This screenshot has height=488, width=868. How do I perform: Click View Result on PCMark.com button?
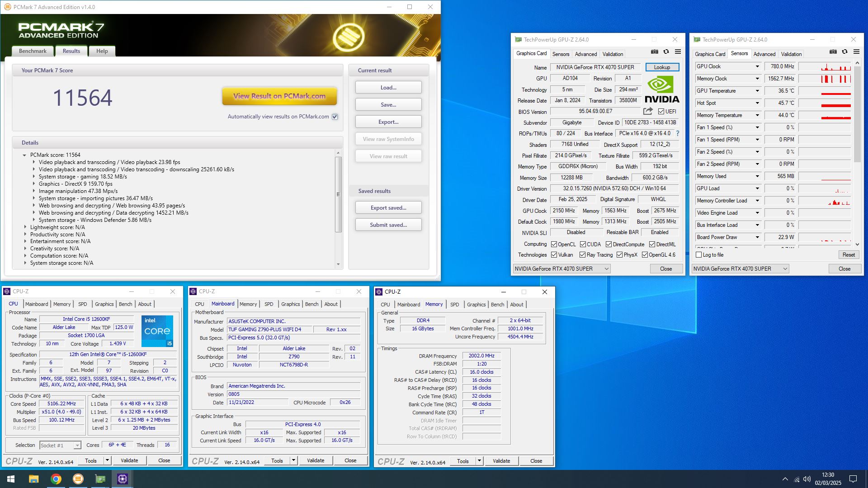pos(279,96)
